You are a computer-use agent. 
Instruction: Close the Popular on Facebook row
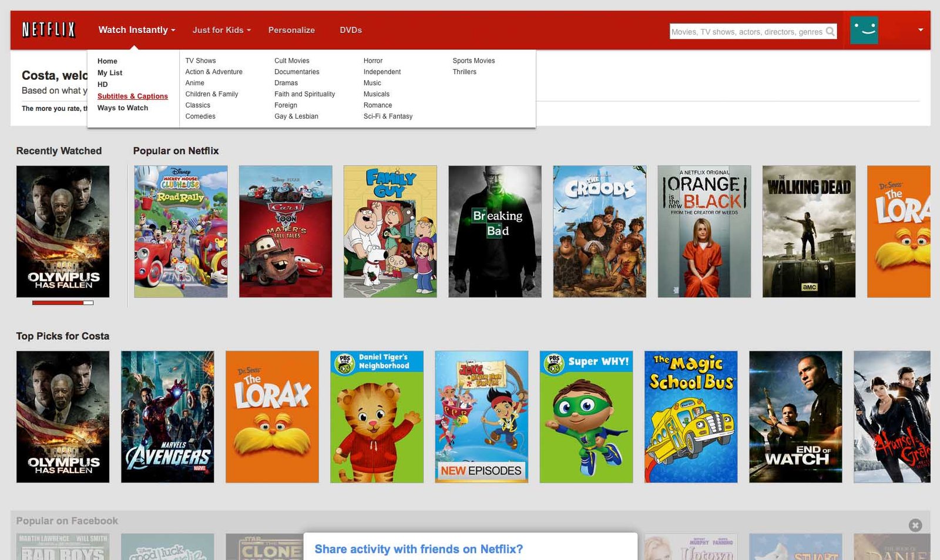[x=915, y=525]
